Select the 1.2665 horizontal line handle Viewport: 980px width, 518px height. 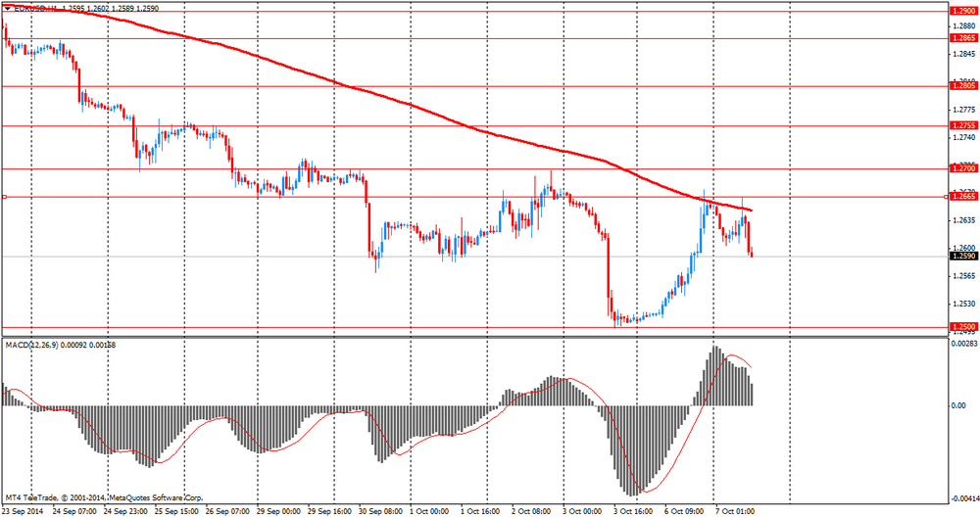(x=4, y=197)
